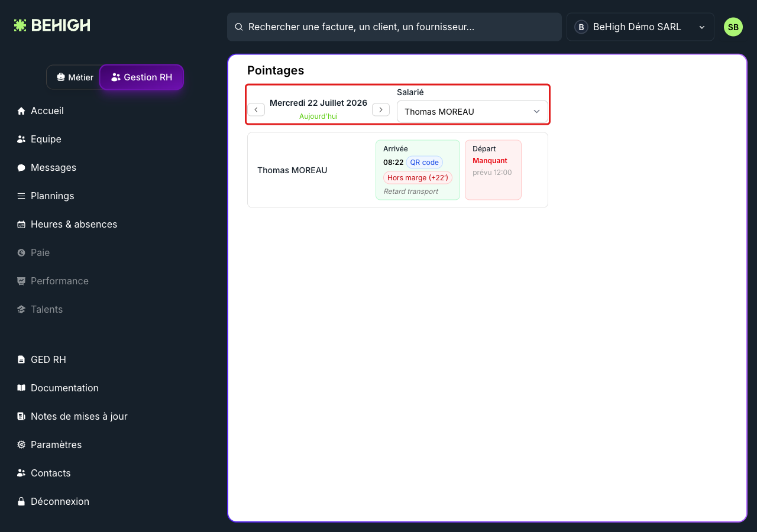
Task: Go to next day with right chevron
Action: [381, 110]
